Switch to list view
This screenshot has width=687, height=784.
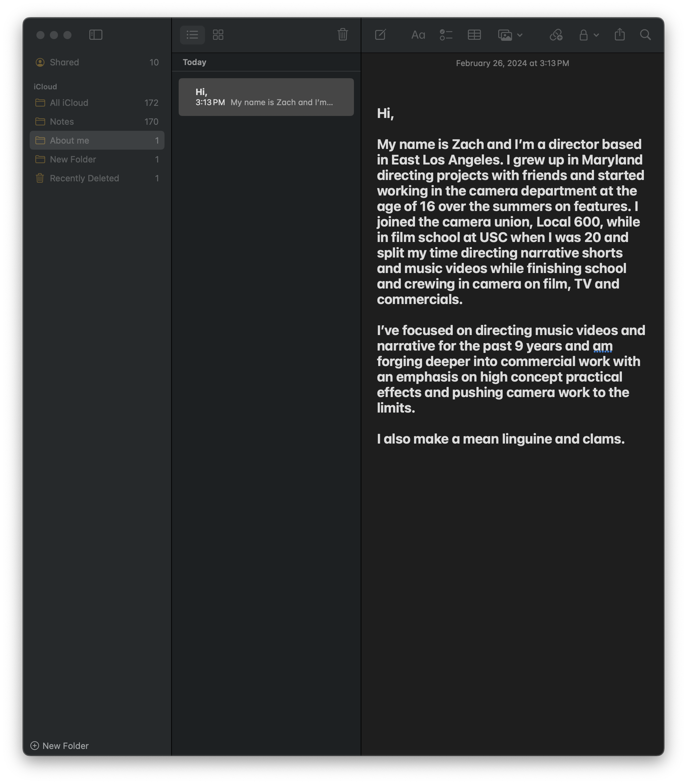coord(192,35)
